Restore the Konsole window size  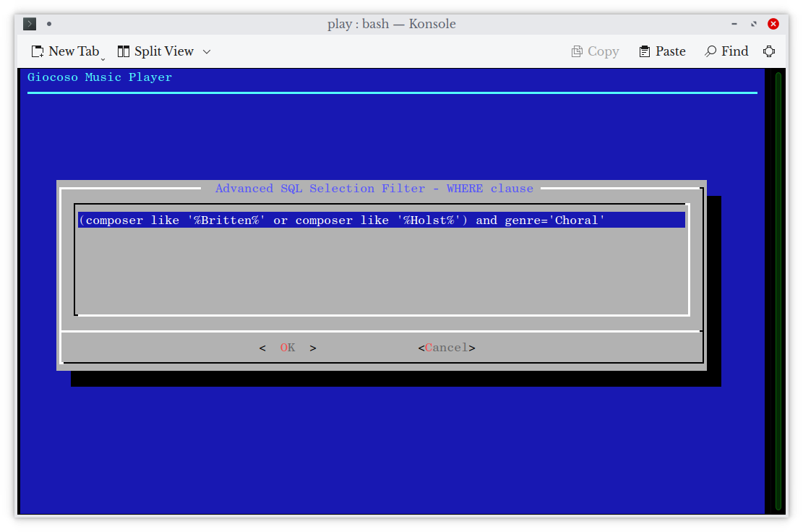[x=754, y=24]
